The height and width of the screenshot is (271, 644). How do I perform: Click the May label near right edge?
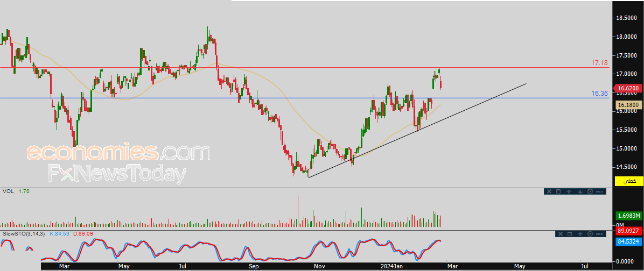coord(520,267)
